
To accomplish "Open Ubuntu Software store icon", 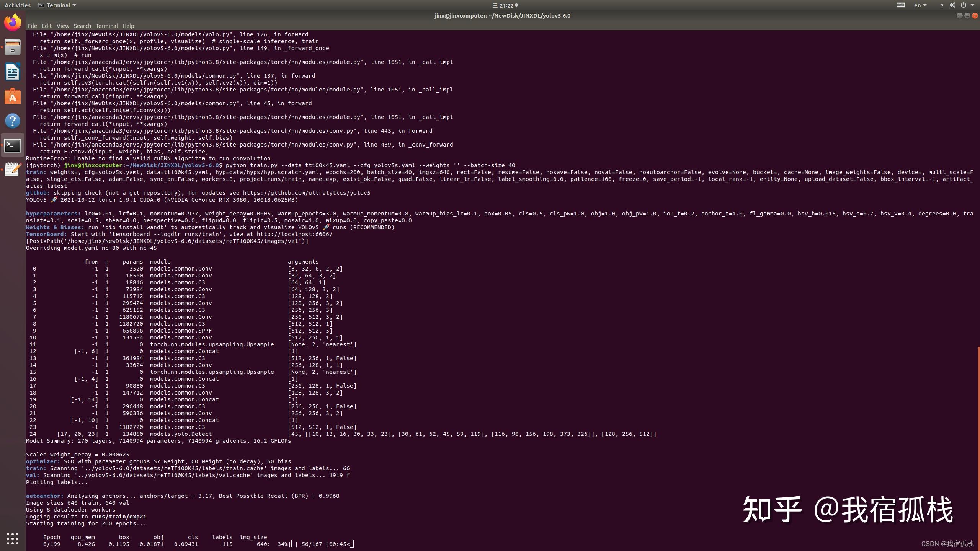I will point(13,96).
